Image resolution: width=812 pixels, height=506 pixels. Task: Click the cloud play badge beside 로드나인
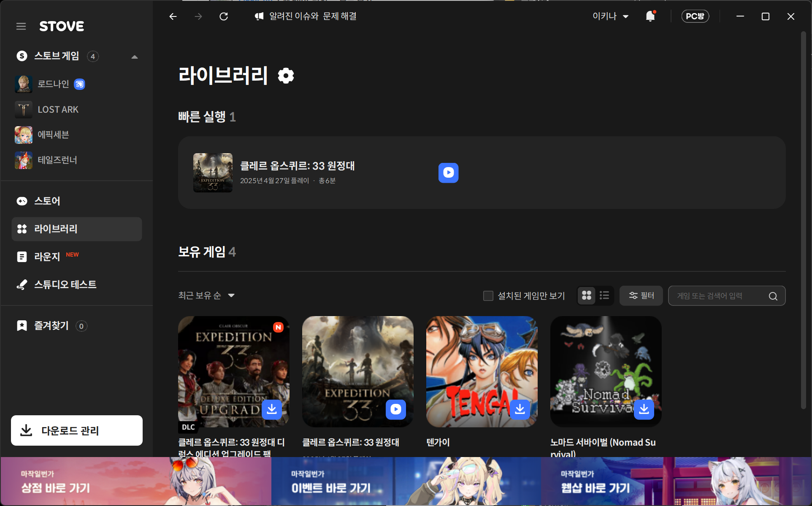79,84
